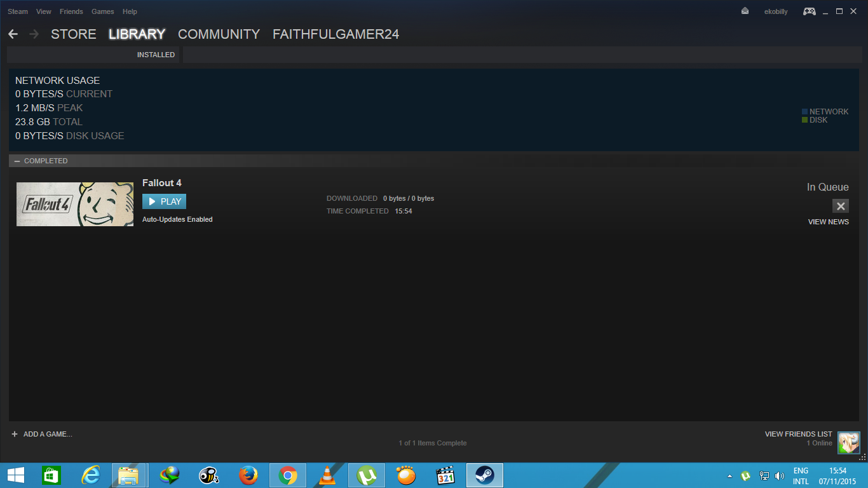This screenshot has width=868, height=488.
Task: Open the Help menu
Action: (x=130, y=11)
